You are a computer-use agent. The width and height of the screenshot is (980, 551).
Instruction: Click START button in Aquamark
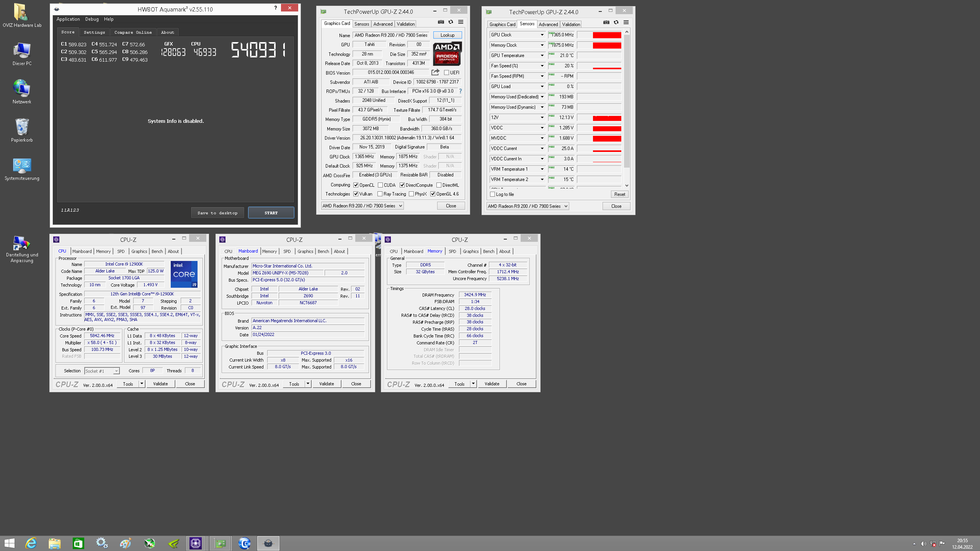pos(271,213)
